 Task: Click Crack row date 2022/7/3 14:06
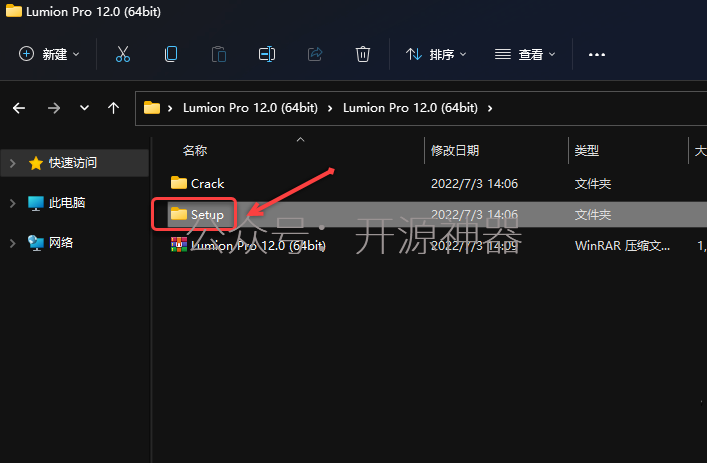(x=474, y=184)
